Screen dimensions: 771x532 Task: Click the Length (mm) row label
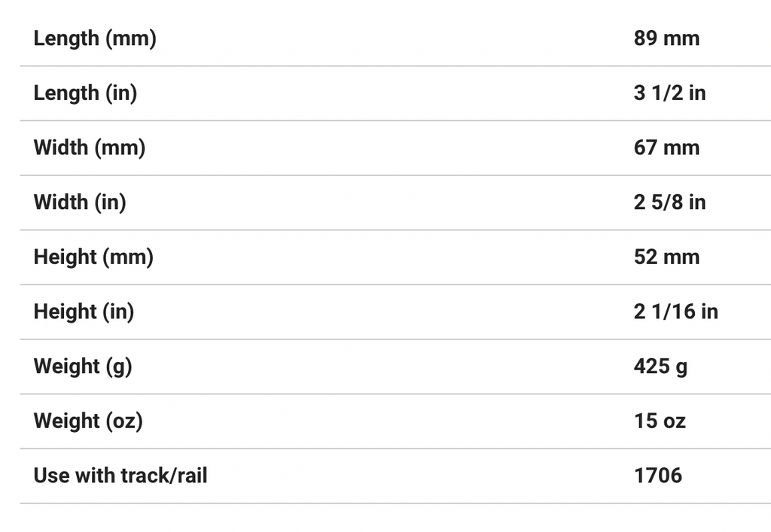[x=95, y=38]
